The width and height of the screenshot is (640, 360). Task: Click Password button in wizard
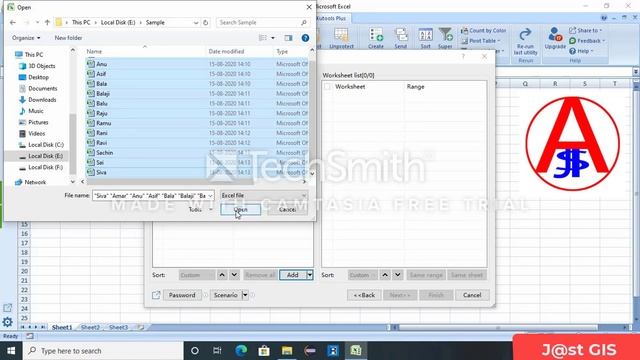coord(182,295)
